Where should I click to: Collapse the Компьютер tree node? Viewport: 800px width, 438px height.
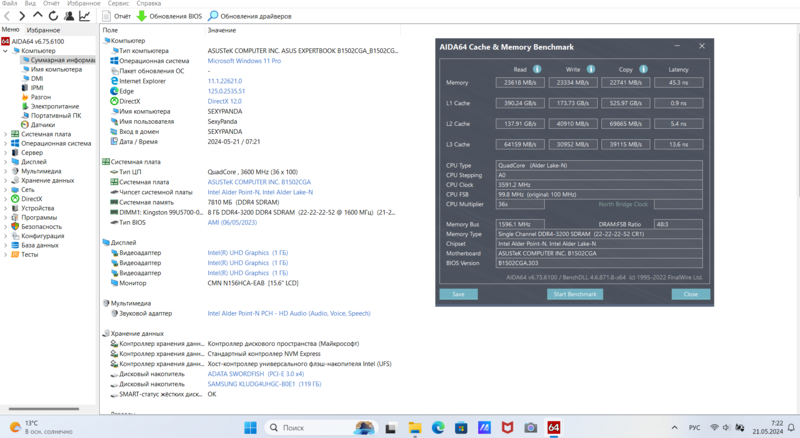click(x=6, y=51)
